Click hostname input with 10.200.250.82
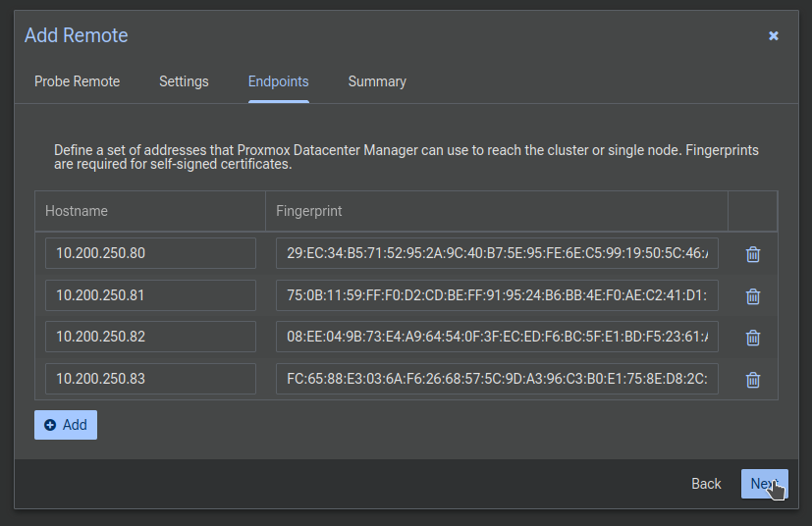This screenshot has height=526, width=812. (x=150, y=337)
